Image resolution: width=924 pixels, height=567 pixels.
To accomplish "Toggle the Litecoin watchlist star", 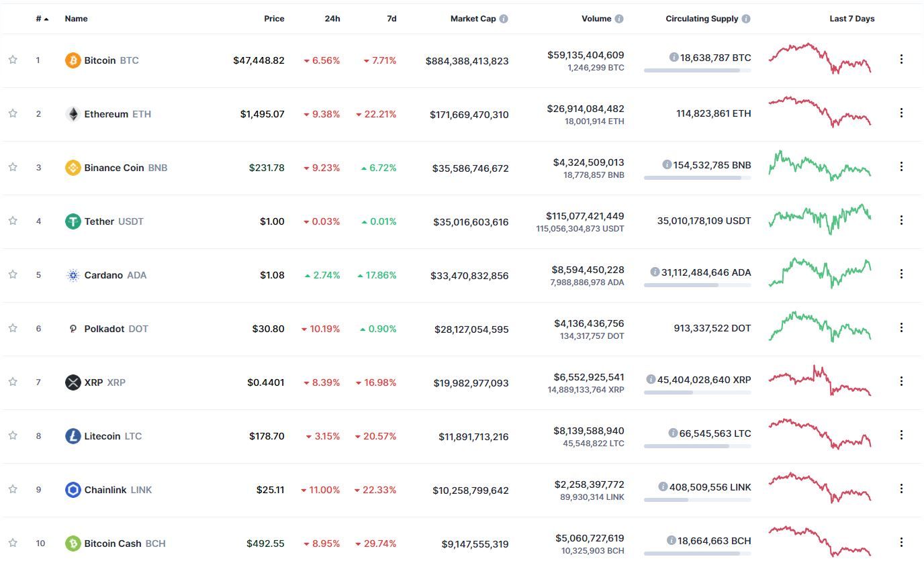I will click(13, 435).
